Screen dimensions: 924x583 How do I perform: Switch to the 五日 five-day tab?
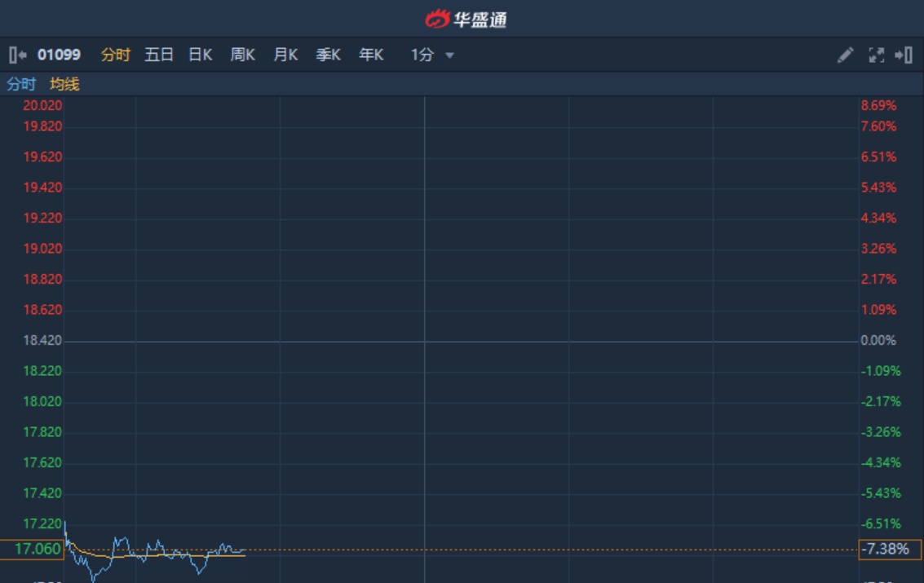pyautogui.click(x=159, y=55)
